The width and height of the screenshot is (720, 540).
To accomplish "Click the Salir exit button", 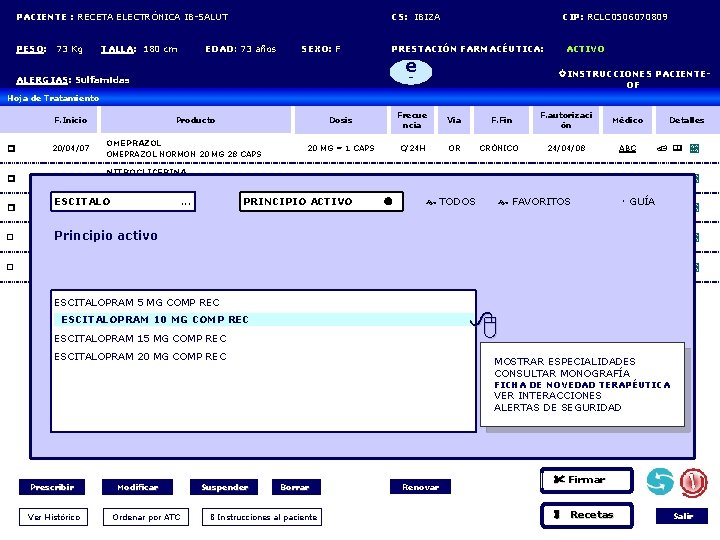I will point(682,516).
